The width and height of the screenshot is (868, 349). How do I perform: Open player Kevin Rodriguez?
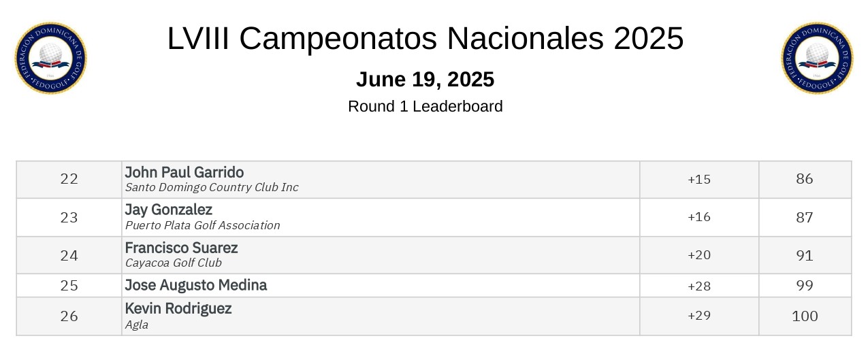[x=178, y=309]
